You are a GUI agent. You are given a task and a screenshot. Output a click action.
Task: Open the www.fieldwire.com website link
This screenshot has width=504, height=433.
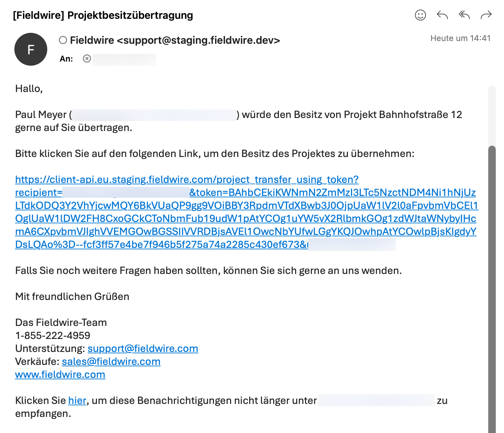60,375
